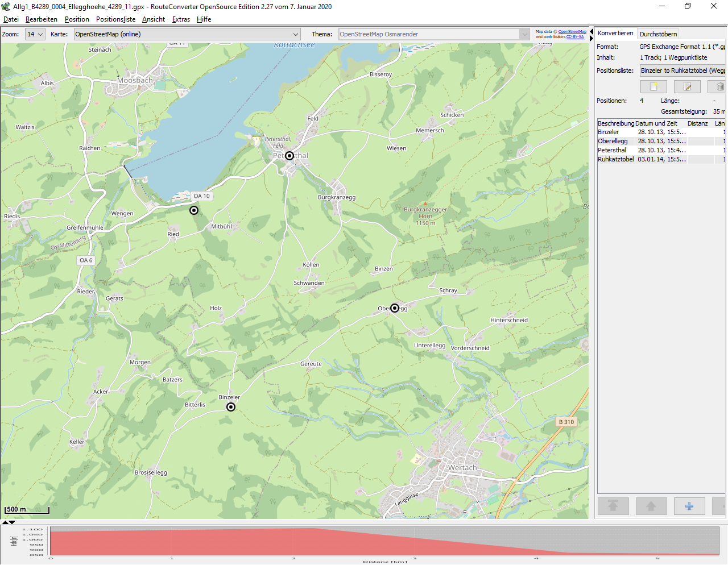Viewport: 728px width, 565px height.
Task: Select the Petersthal waypoint marker on map
Action: [x=289, y=156]
